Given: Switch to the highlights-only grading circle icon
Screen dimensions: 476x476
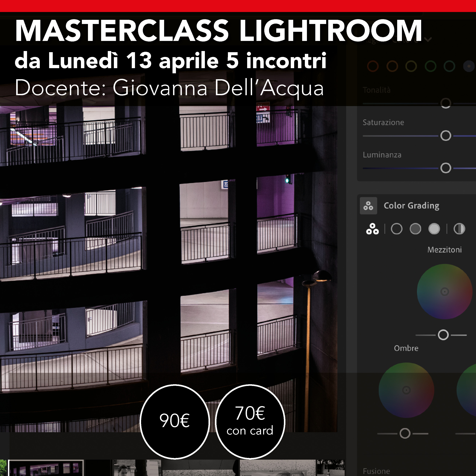Looking at the screenshot, I should click(434, 229).
